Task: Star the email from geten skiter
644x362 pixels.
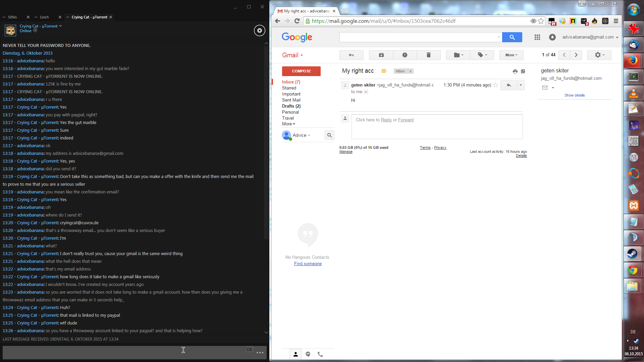Action: click(x=496, y=85)
